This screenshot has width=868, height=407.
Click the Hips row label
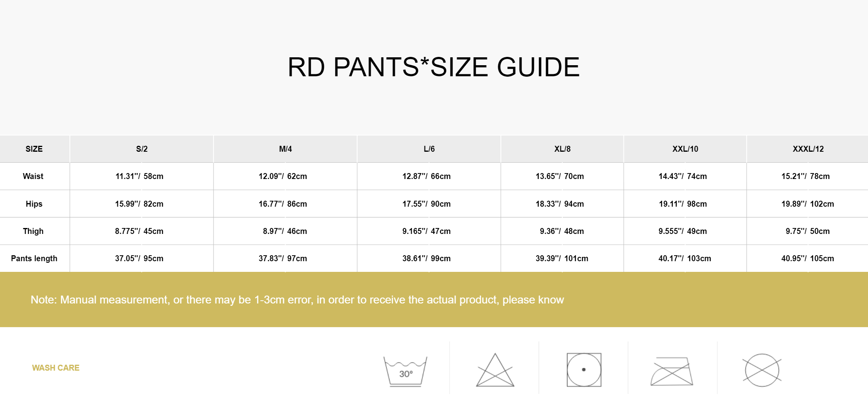(x=34, y=204)
